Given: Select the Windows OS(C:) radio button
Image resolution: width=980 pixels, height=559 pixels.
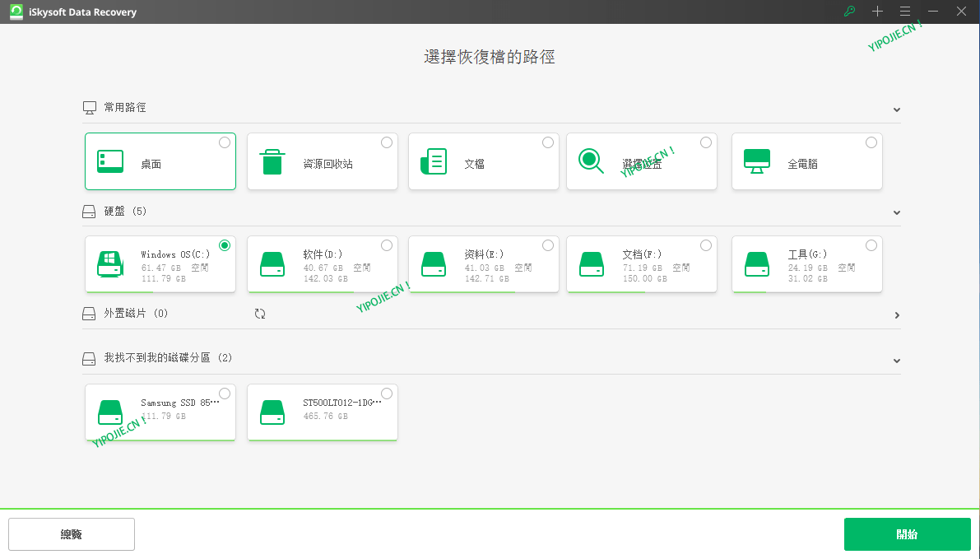Looking at the screenshot, I should click(x=224, y=245).
